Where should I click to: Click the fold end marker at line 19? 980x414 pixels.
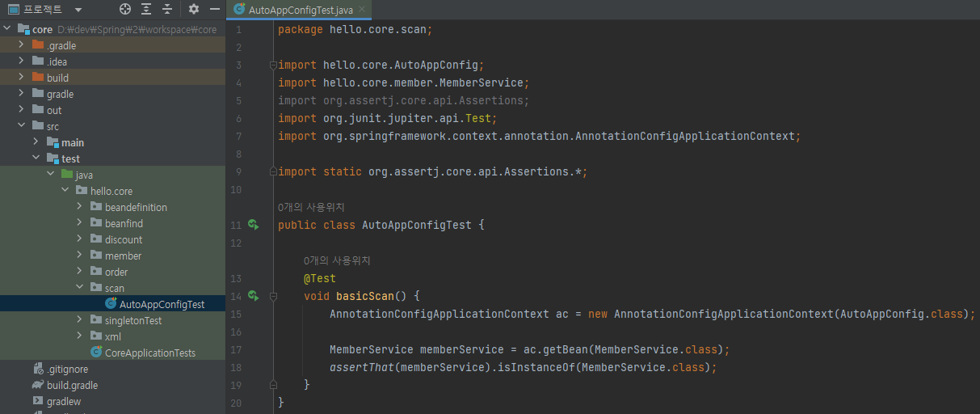click(273, 384)
